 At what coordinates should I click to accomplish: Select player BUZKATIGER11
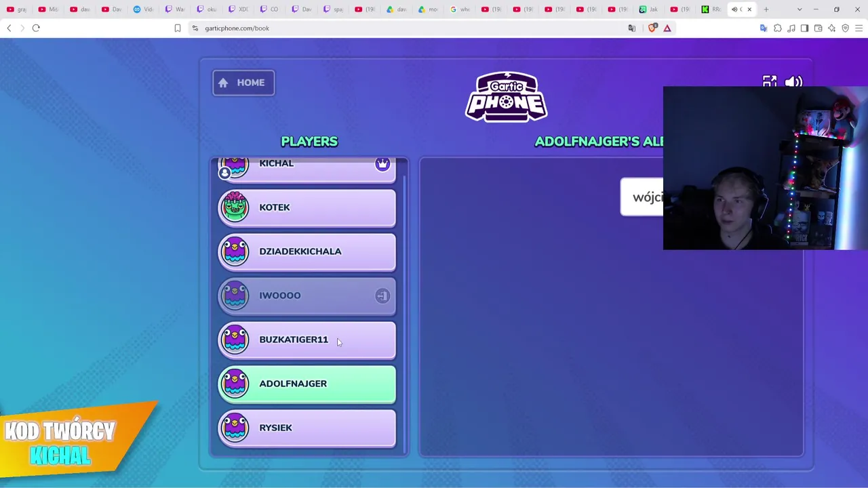307,340
